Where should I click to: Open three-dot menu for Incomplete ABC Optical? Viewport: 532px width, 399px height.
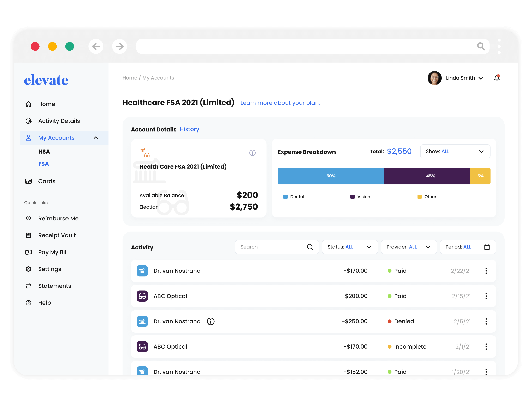click(x=486, y=347)
